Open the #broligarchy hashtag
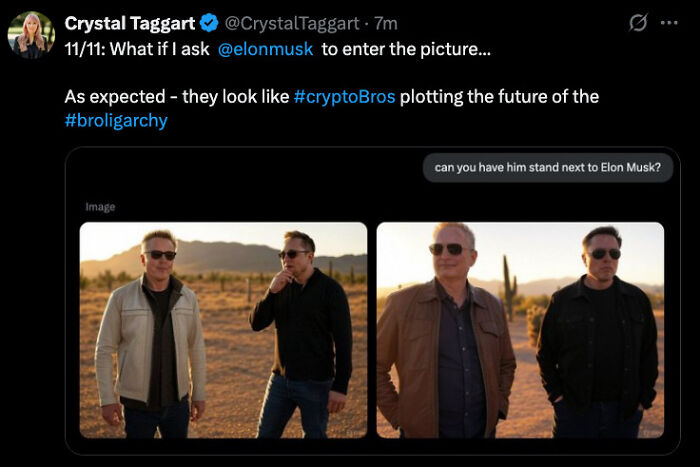The width and height of the screenshot is (700, 467). tap(116, 120)
